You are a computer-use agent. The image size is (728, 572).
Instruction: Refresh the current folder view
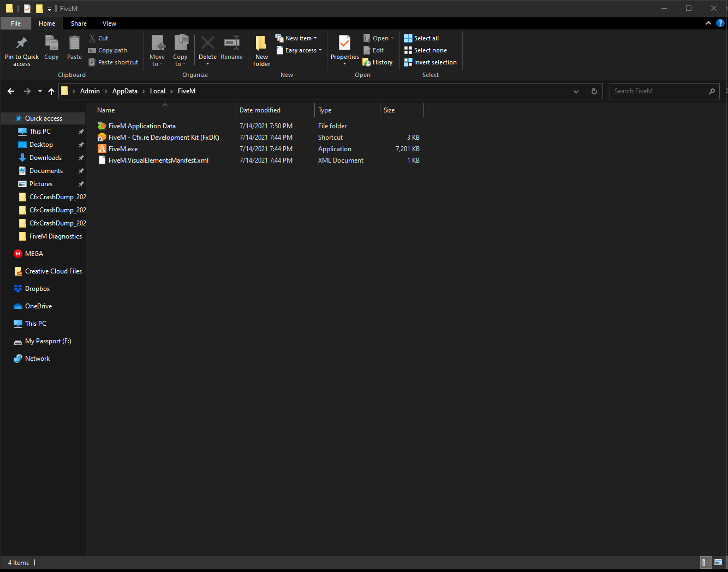coord(594,92)
